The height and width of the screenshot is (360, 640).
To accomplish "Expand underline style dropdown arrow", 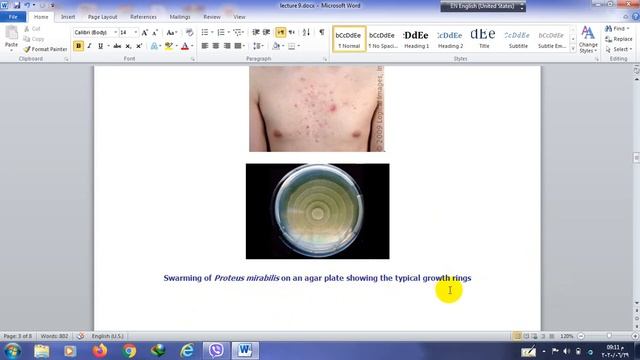I will tap(108, 46).
